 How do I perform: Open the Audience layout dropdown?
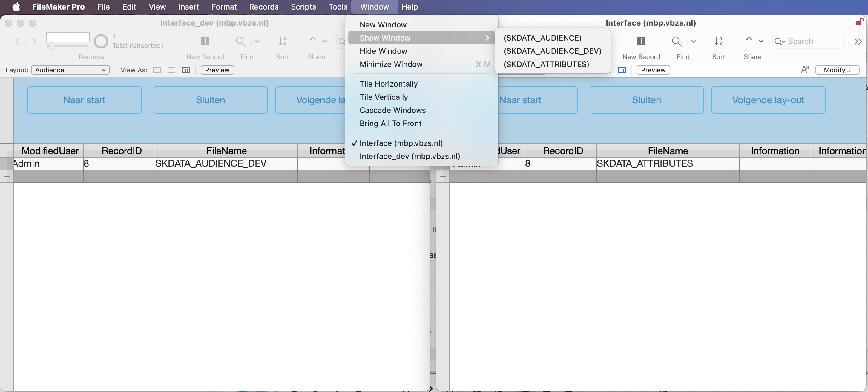coord(70,70)
